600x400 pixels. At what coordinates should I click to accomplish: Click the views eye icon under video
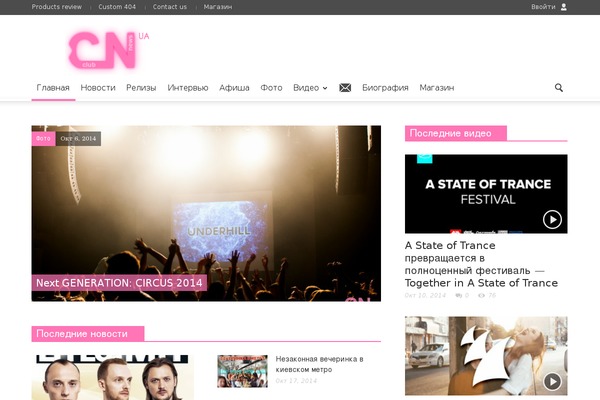[481, 296]
